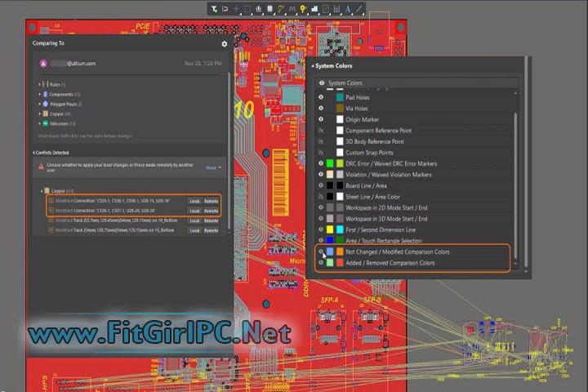Select the filter tool in top toolbar
The width and height of the screenshot is (588, 392).
coord(215,9)
